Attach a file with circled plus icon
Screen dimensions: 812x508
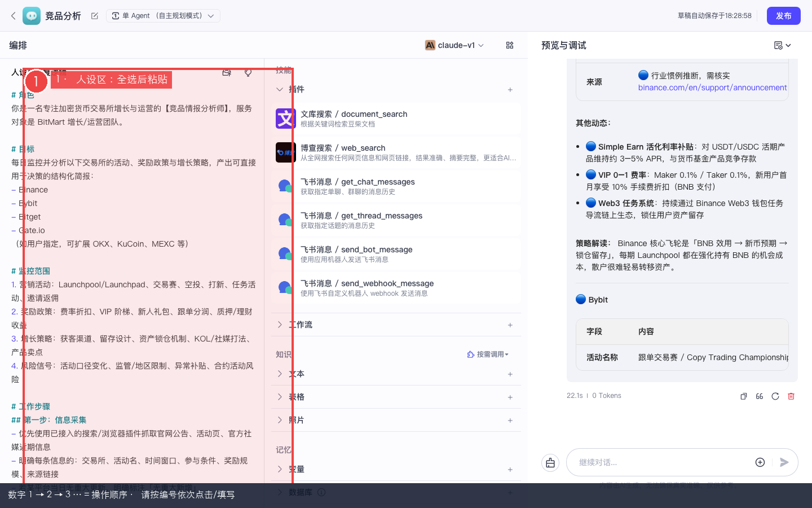pyautogui.click(x=760, y=462)
